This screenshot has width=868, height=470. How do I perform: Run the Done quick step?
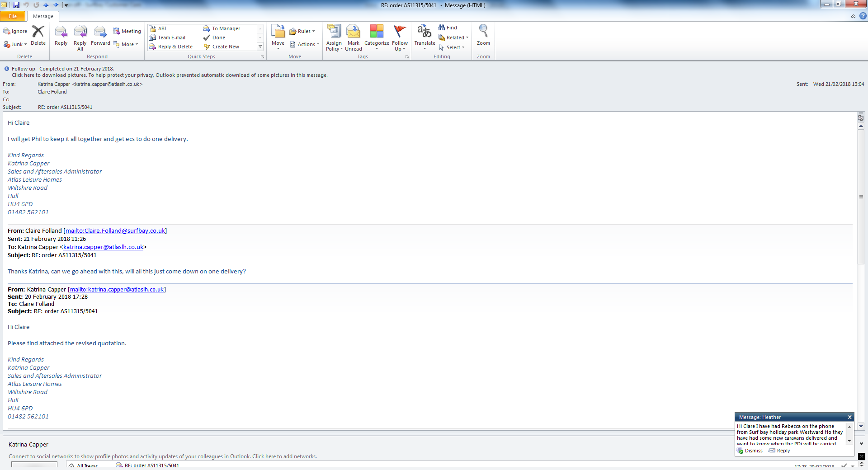click(x=219, y=38)
